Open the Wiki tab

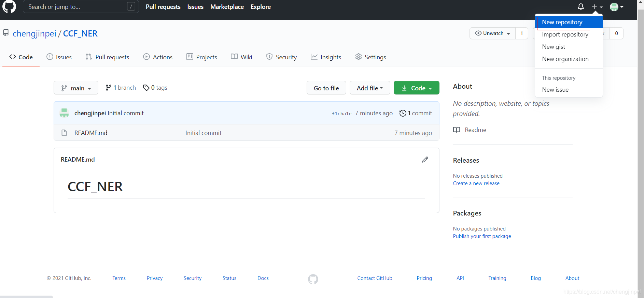tap(241, 57)
